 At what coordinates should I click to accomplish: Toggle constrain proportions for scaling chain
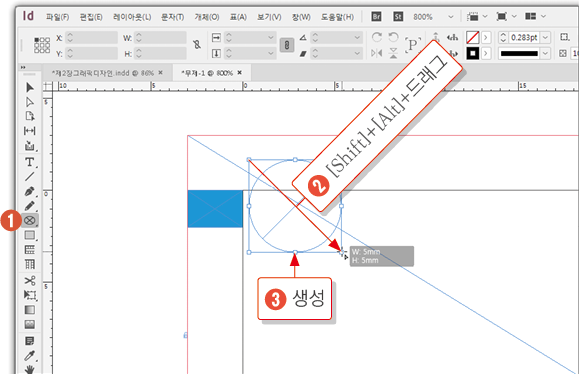(x=287, y=45)
